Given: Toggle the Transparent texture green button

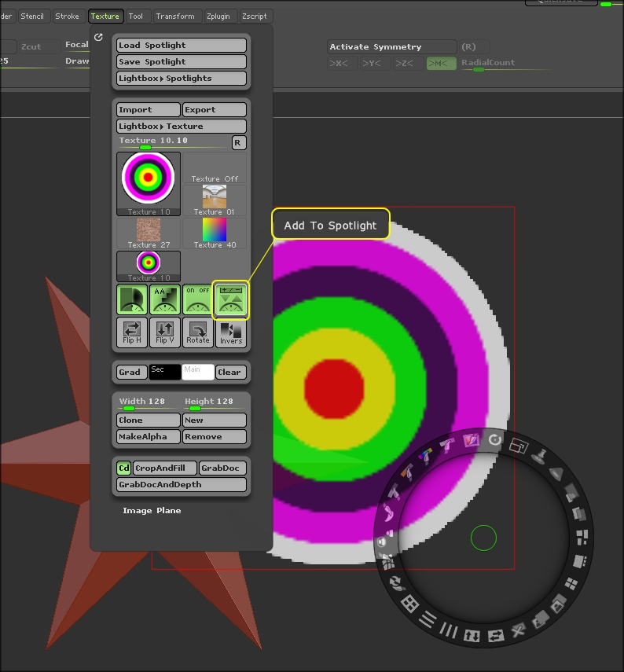Looking at the screenshot, I should 132,299.
